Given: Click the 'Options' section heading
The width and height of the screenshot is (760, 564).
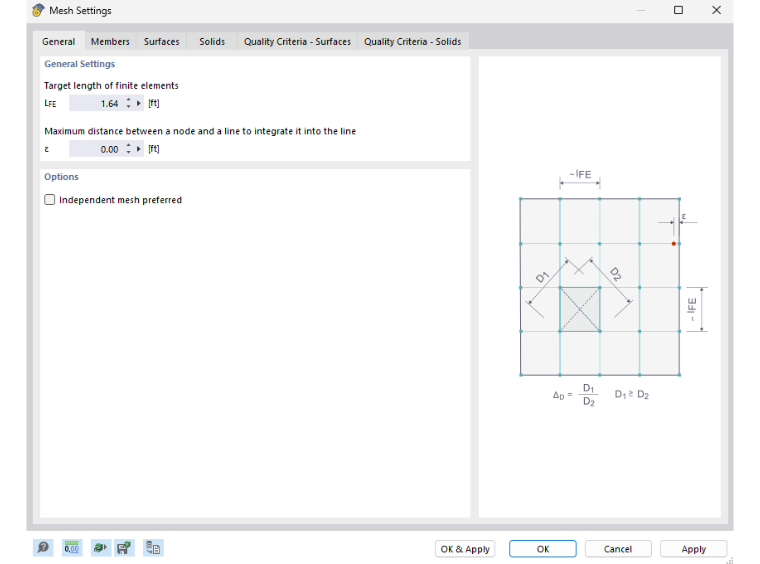Looking at the screenshot, I should pos(61,177).
